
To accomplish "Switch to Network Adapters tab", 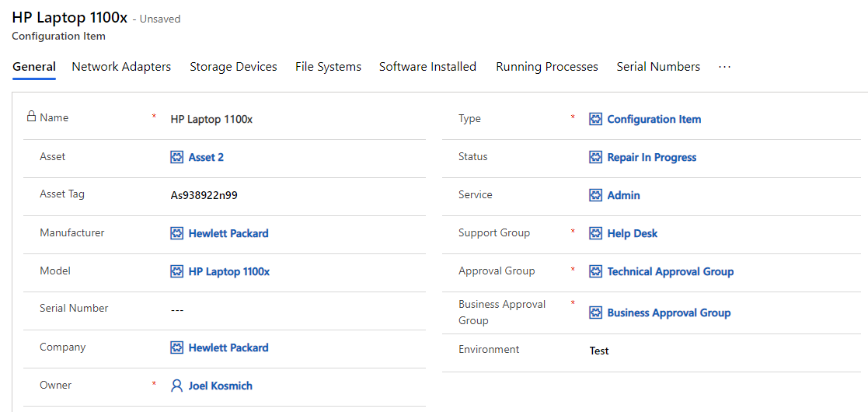I will click(121, 67).
